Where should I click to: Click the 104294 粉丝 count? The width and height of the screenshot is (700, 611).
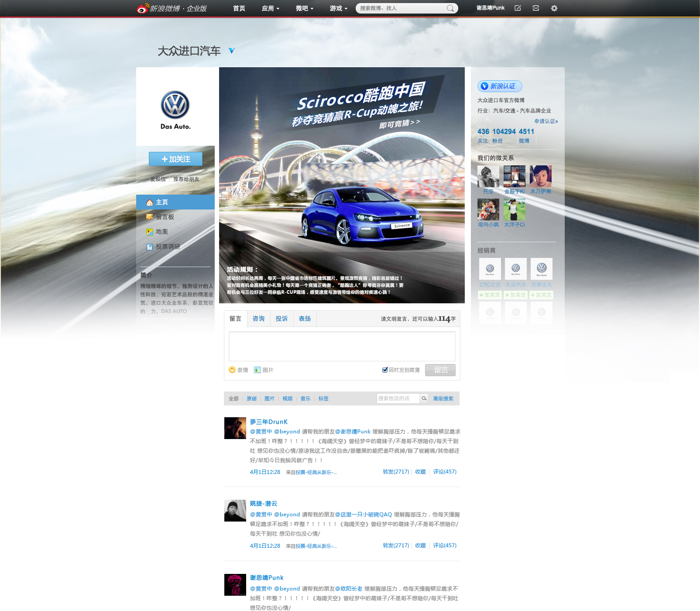pyautogui.click(x=504, y=135)
